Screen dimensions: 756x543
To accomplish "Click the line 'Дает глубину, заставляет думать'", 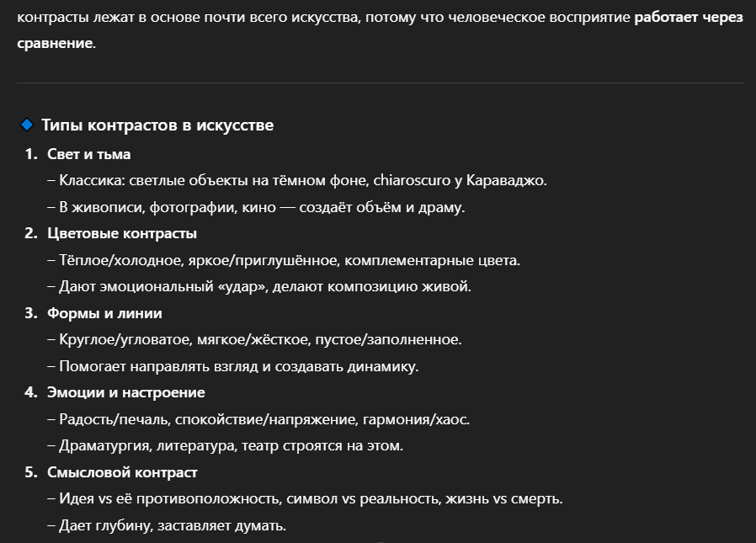I will (x=167, y=525).
